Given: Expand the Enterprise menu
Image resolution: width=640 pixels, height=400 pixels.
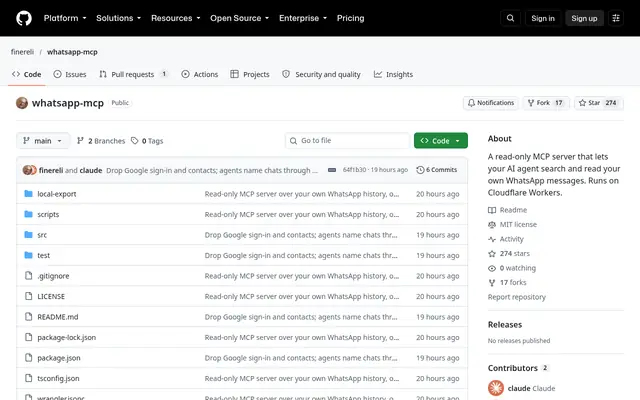Looking at the screenshot, I should pos(303,18).
